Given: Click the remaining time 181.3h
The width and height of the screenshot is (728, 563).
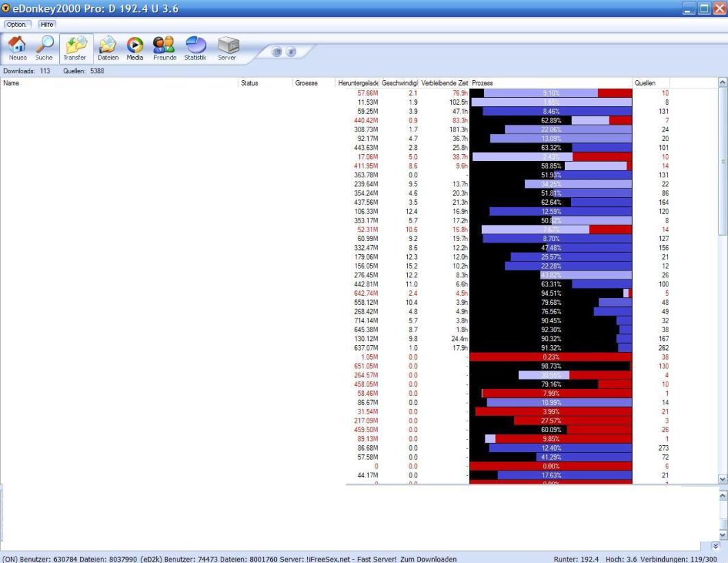Looking at the screenshot, I should pos(458,129).
